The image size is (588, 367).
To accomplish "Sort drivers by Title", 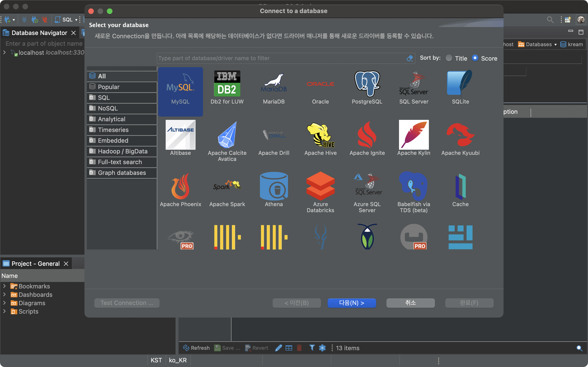I will (449, 58).
